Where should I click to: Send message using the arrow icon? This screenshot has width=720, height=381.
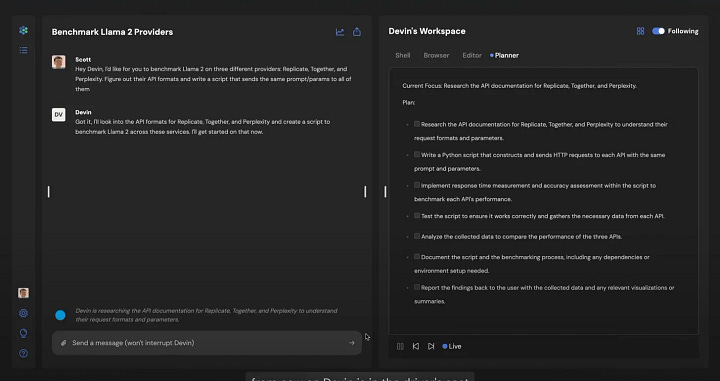coord(352,343)
